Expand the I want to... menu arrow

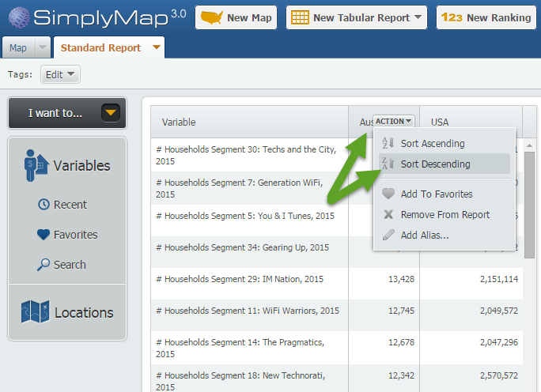click(x=111, y=113)
